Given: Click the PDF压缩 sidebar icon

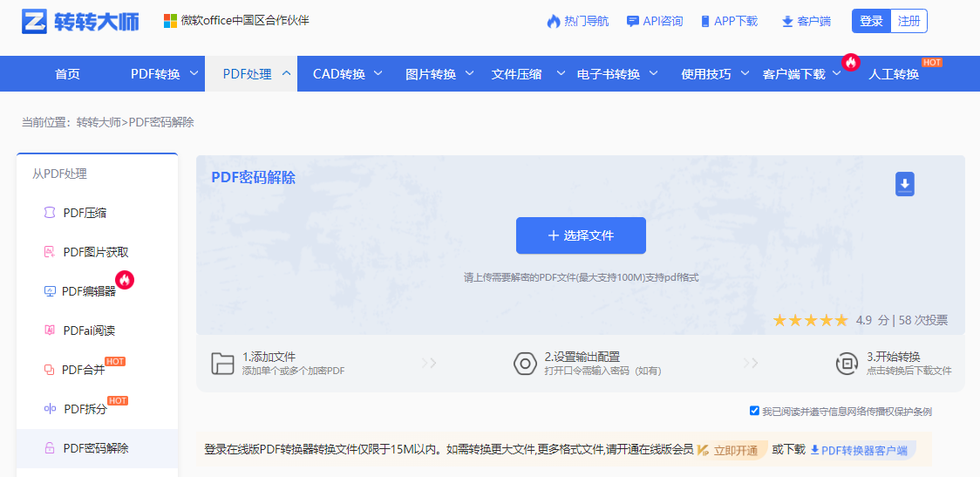Looking at the screenshot, I should (50, 213).
